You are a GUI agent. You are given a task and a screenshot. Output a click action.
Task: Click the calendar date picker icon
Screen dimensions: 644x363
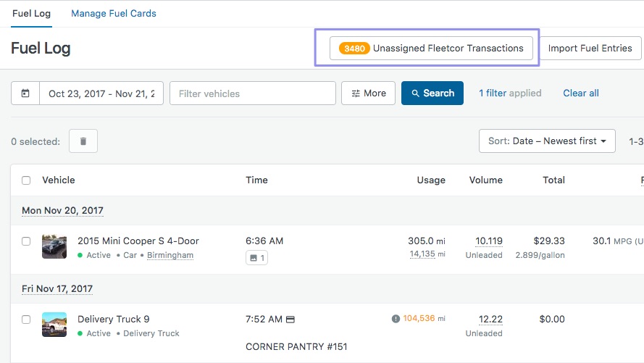25,93
